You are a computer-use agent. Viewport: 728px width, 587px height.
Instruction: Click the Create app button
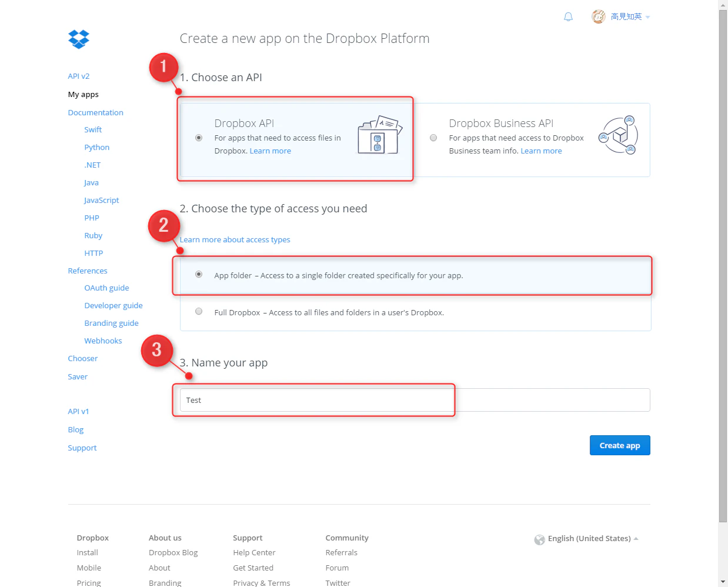click(x=620, y=445)
